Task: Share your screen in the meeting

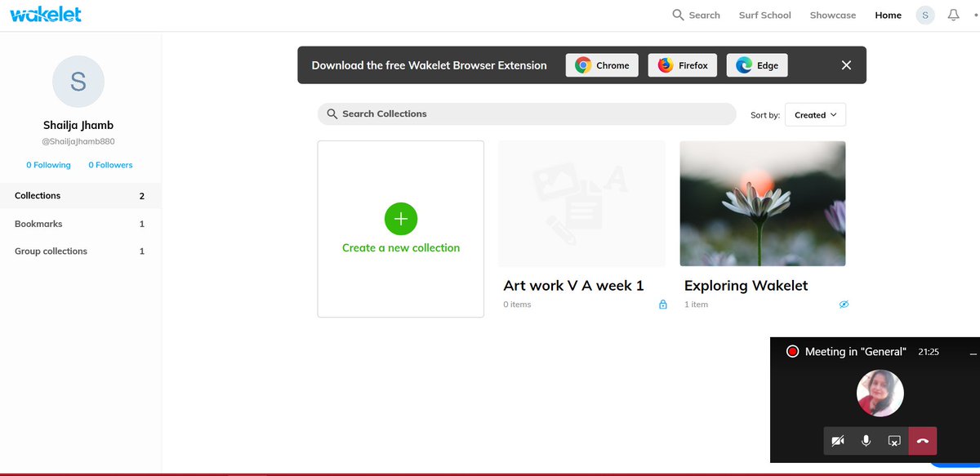Action: click(x=893, y=440)
